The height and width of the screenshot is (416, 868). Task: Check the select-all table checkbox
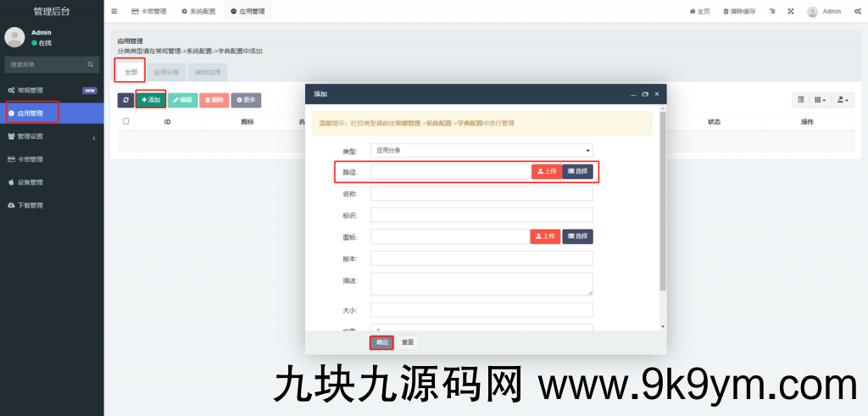(x=125, y=121)
